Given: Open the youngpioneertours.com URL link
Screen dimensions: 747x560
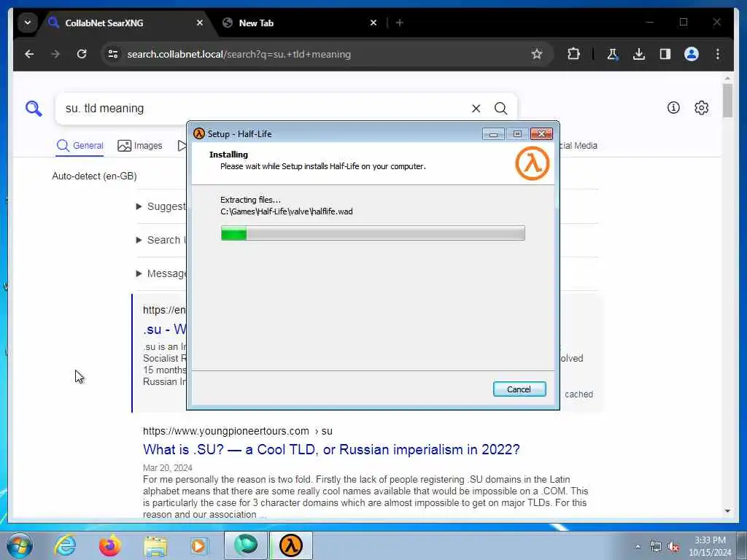Looking at the screenshot, I should tap(238, 431).
